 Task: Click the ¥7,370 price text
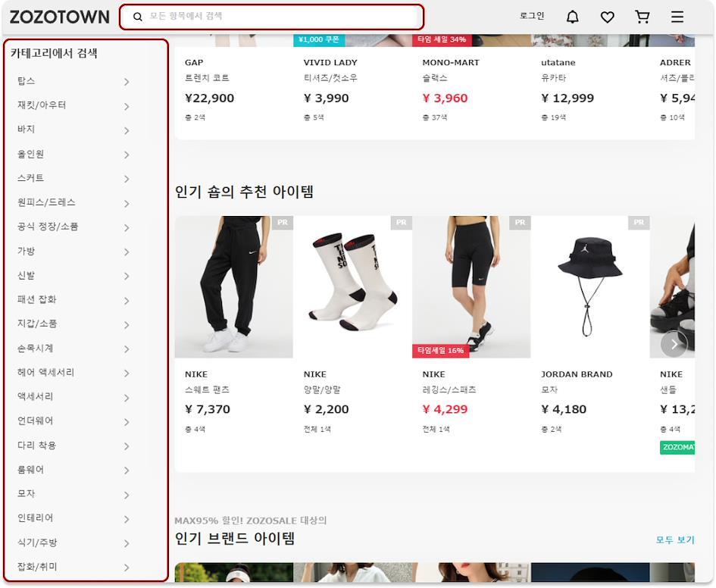pyautogui.click(x=208, y=409)
